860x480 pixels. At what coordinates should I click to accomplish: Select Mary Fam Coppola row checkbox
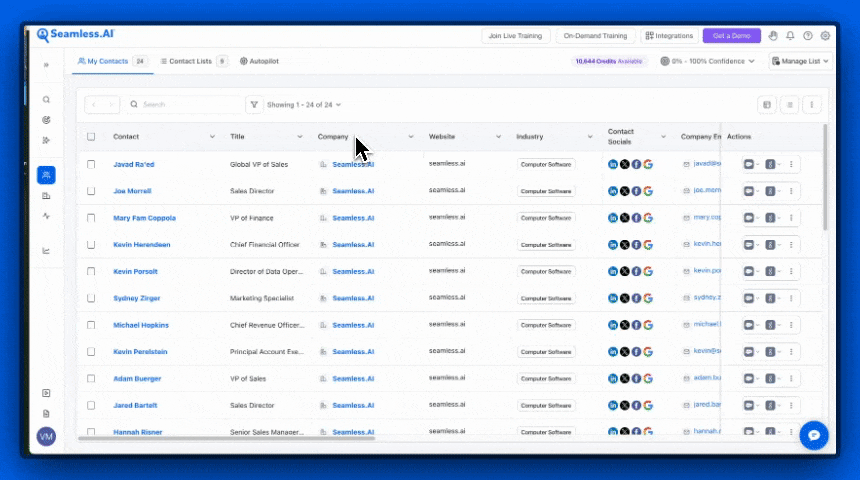point(91,218)
